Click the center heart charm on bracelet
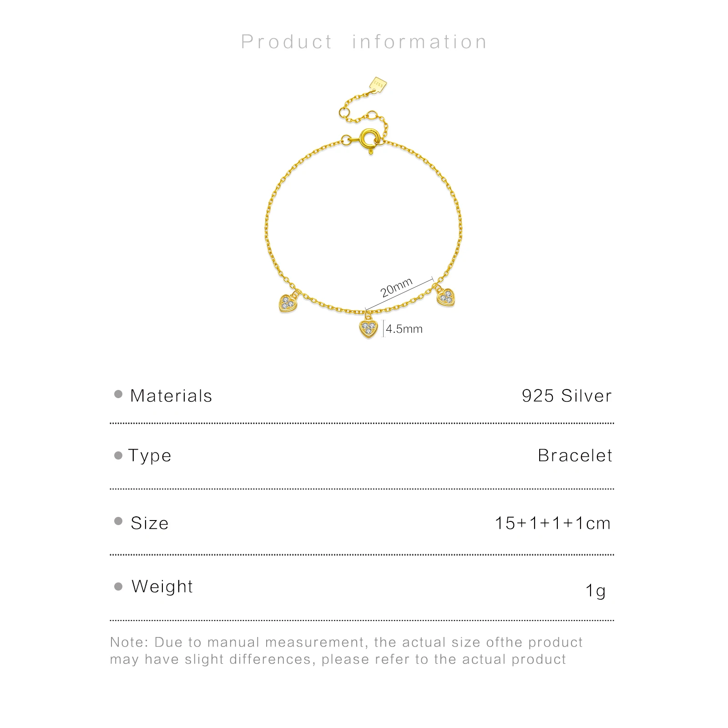Screen dimensions: 728x728 (x=368, y=328)
